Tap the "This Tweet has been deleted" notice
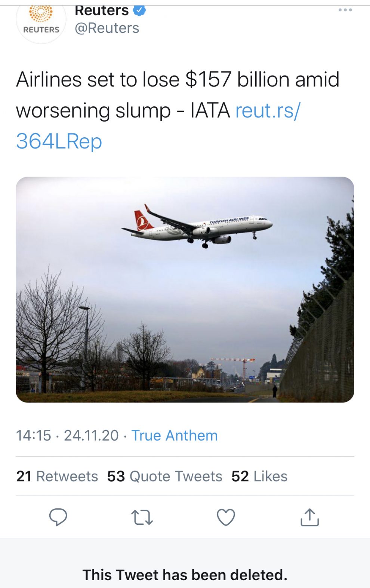The width and height of the screenshot is (370, 588). pyautogui.click(x=185, y=575)
